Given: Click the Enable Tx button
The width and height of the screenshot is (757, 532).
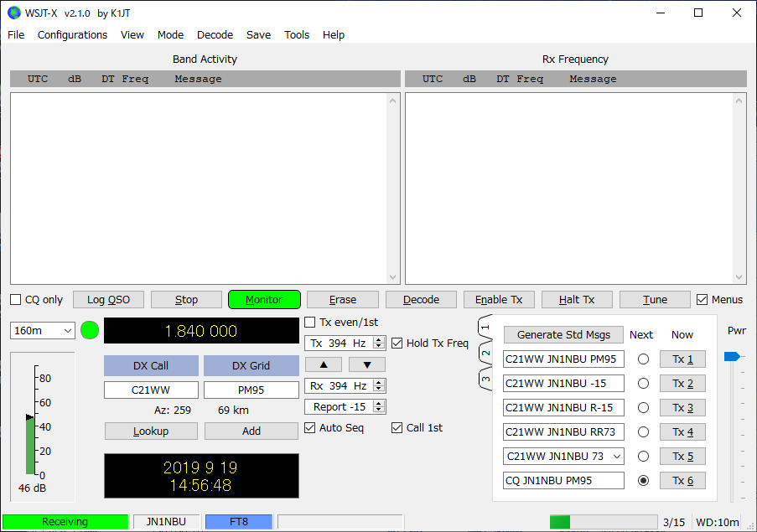Looking at the screenshot, I should pyautogui.click(x=499, y=300).
